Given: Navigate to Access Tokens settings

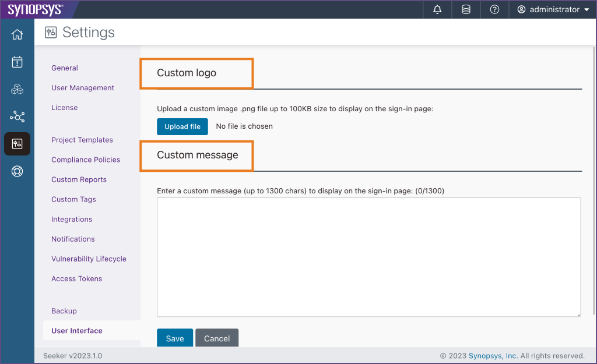Looking at the screenshot, I should coord(76,278).
